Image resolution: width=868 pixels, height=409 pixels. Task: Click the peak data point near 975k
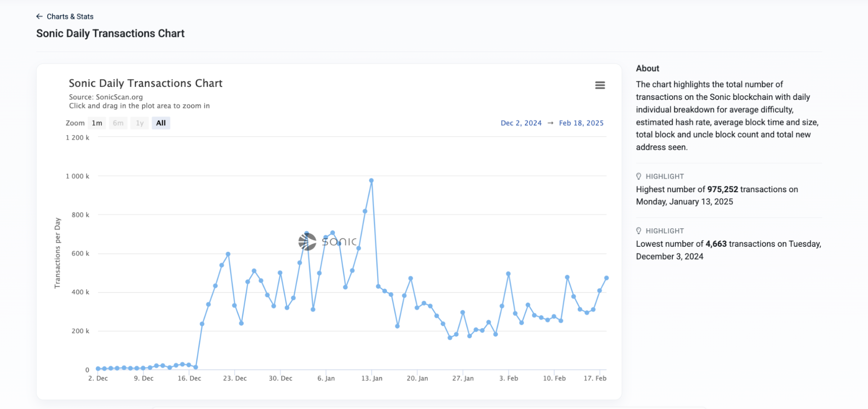pyautogui.click(x=371, y=181)
